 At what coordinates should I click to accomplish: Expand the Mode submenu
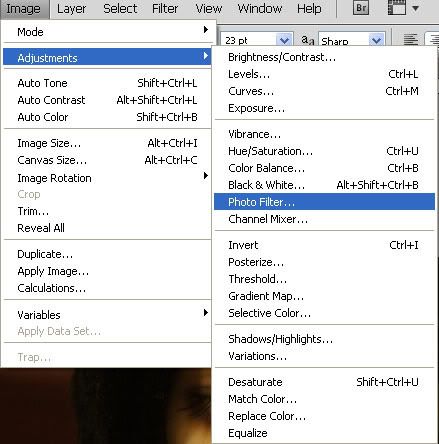pyautogui.click(x=107, y=32)
